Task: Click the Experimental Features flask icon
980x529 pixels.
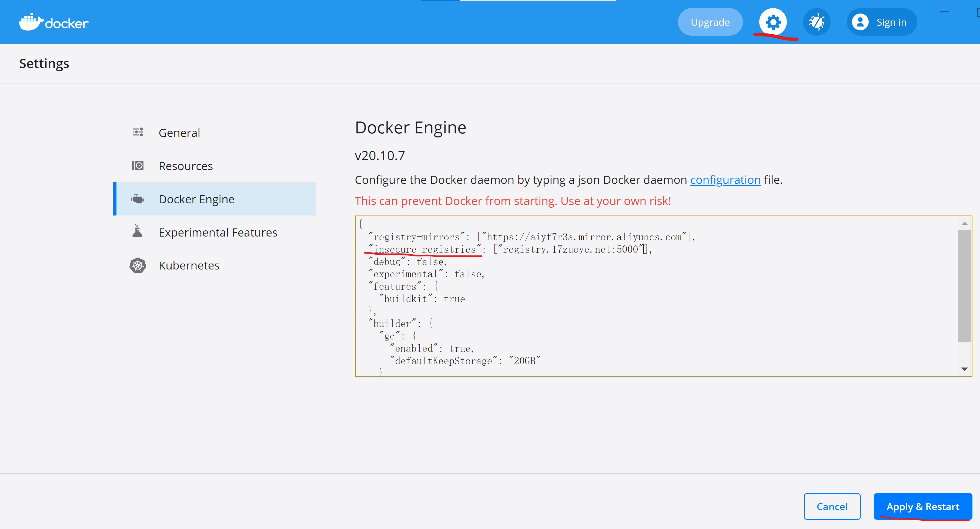Action: pos(137,232)
